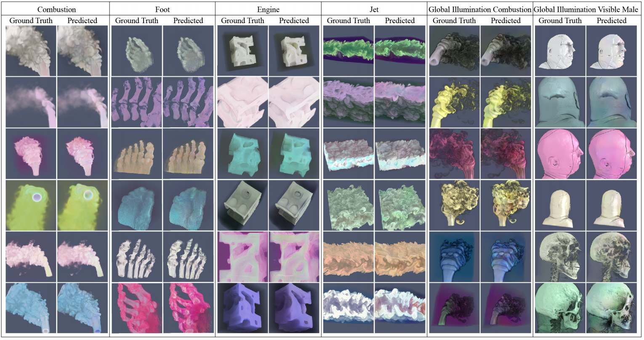Viewport: 644px width, 340px height.
Task: Select white jet ground truth, bottom row
Action: point(349,309)
